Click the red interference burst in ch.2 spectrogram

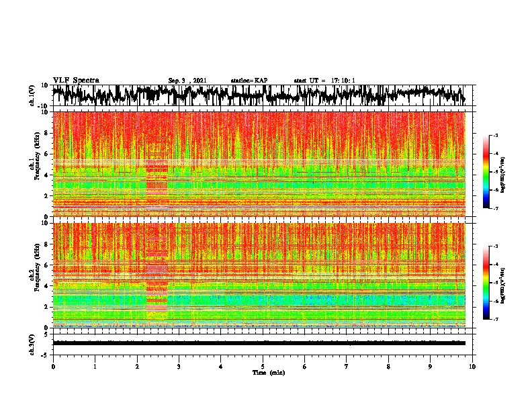click(157, 271)
